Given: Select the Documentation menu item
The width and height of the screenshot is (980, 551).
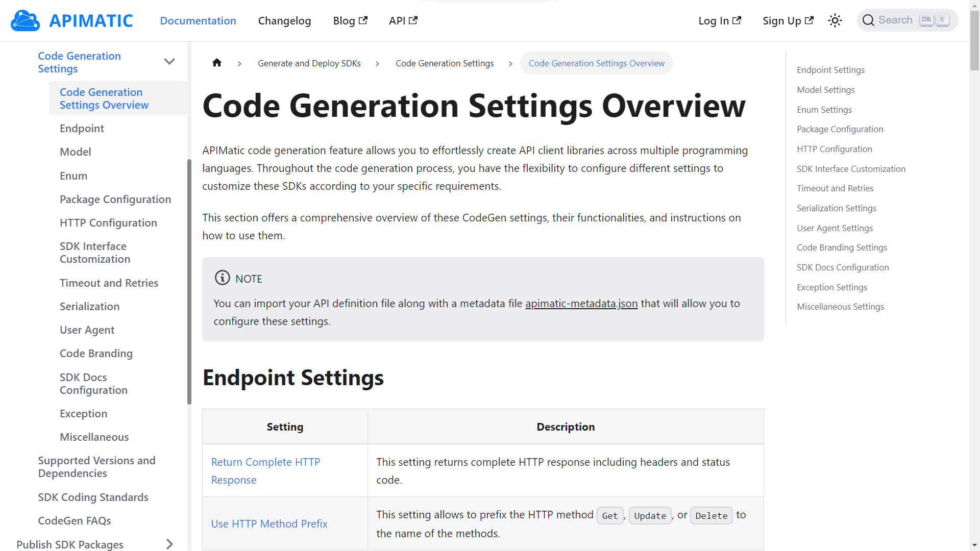Looking at the screenshot, I should (x=198, y=20).
